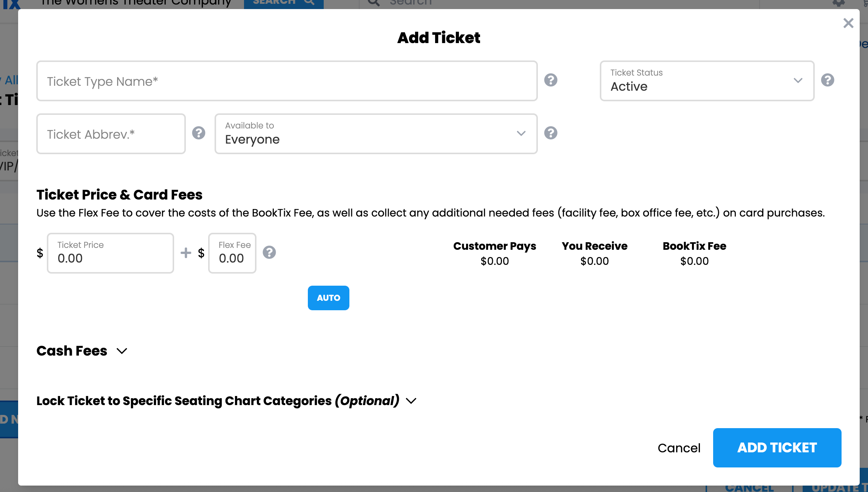This screenshot has width=868, height=492.
Task: Open the Available to Everyone dropdown
Action: 376,134
